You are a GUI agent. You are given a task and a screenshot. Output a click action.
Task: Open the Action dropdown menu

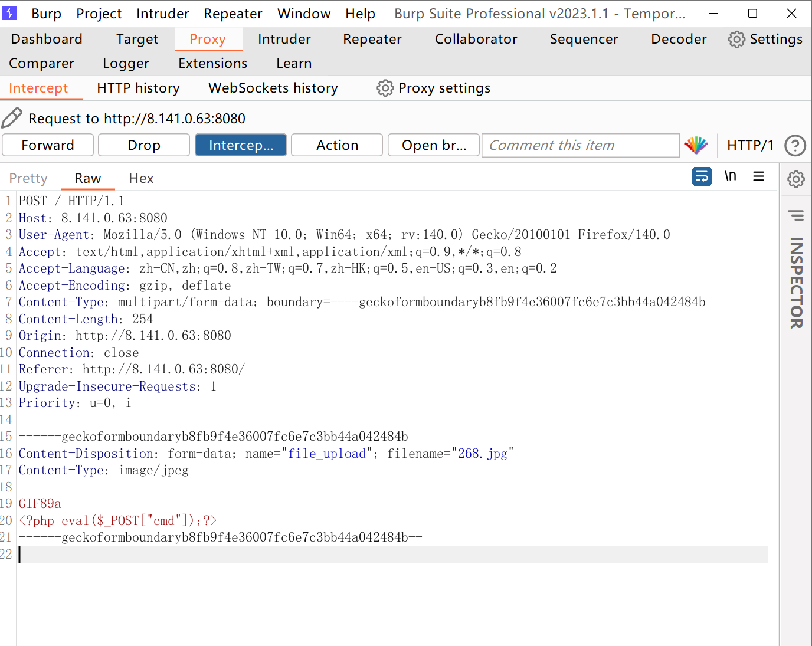pyautogui.click(x=337, y=145)
